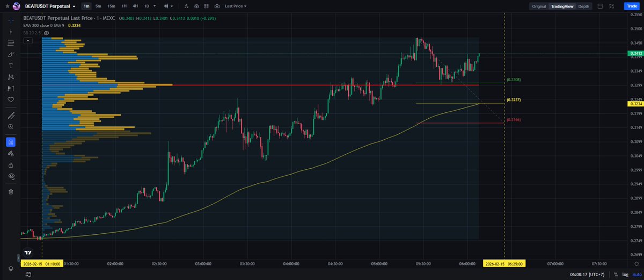
Task: Select the trend line drawing tool
Action: point(11,32)
